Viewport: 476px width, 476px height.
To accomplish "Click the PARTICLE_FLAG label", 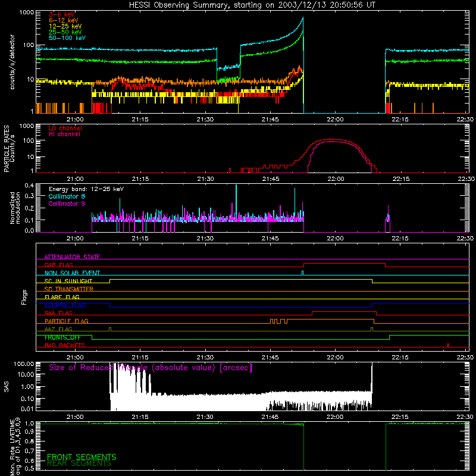I will click(x=67, y=321).
